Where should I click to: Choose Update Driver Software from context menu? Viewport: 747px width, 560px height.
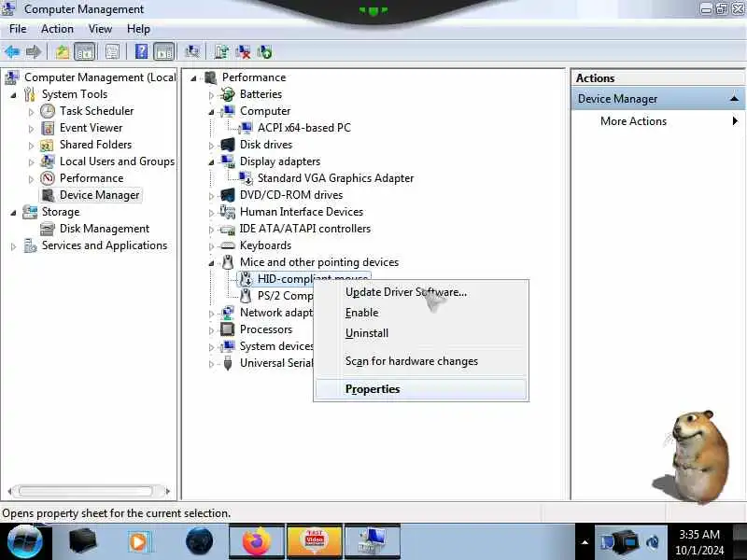[x=421, y=292]
